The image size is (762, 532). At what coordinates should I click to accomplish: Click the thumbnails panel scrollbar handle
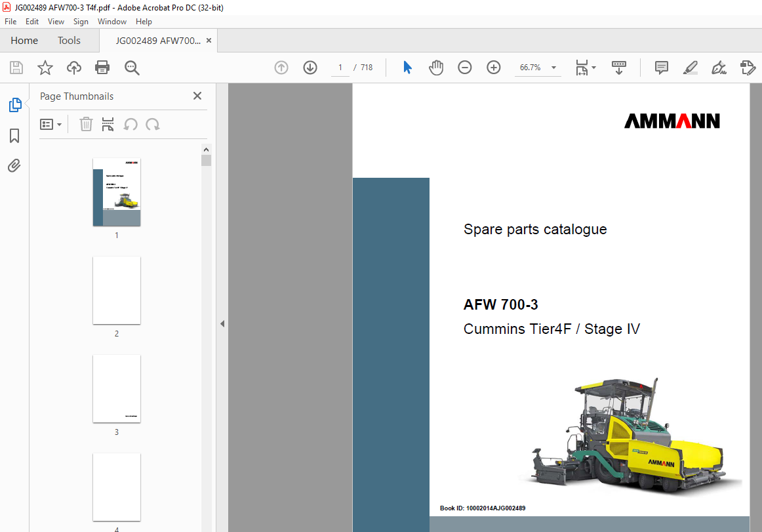206,161
